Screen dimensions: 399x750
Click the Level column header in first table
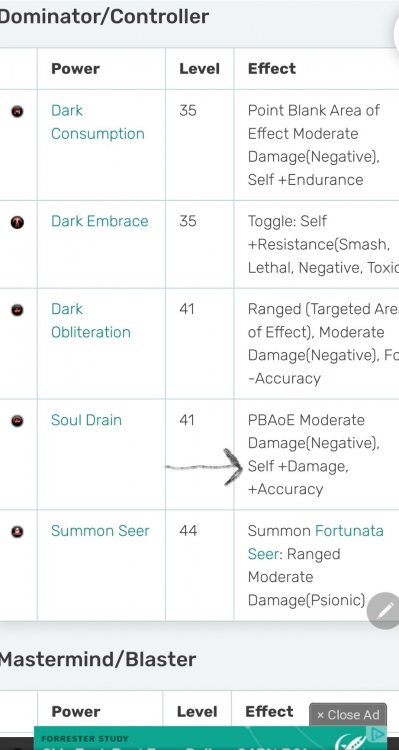(200, 68)
